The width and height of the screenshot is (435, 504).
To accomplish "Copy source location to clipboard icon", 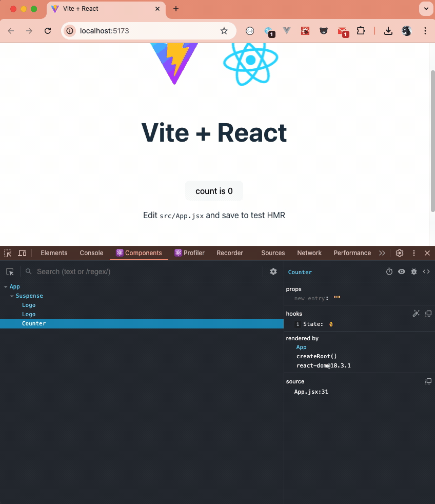I will click(428, 381).
